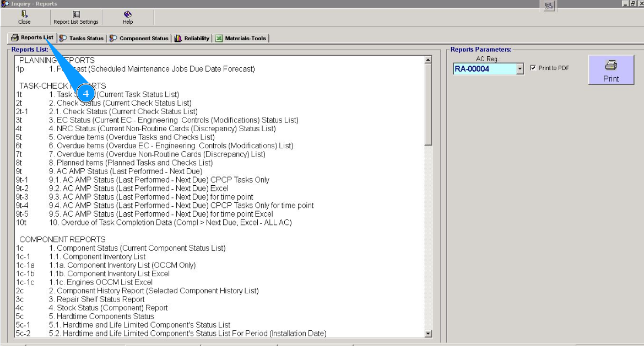644x349 pixels.
Task: Open the Help book icon
Action: pos(128,14)
